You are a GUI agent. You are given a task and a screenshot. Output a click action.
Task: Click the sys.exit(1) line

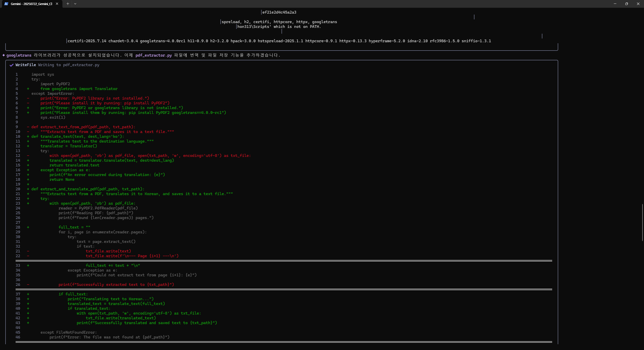(53, 117)
